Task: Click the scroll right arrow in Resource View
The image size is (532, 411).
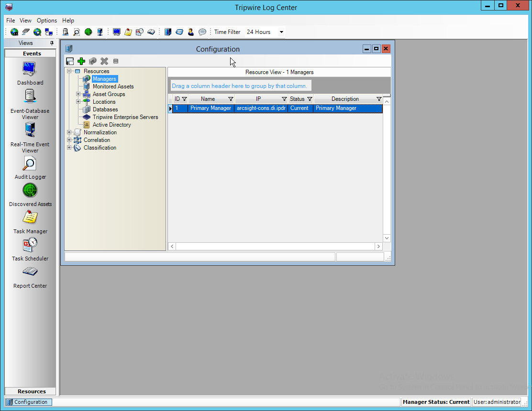Action: click(378, 246)
